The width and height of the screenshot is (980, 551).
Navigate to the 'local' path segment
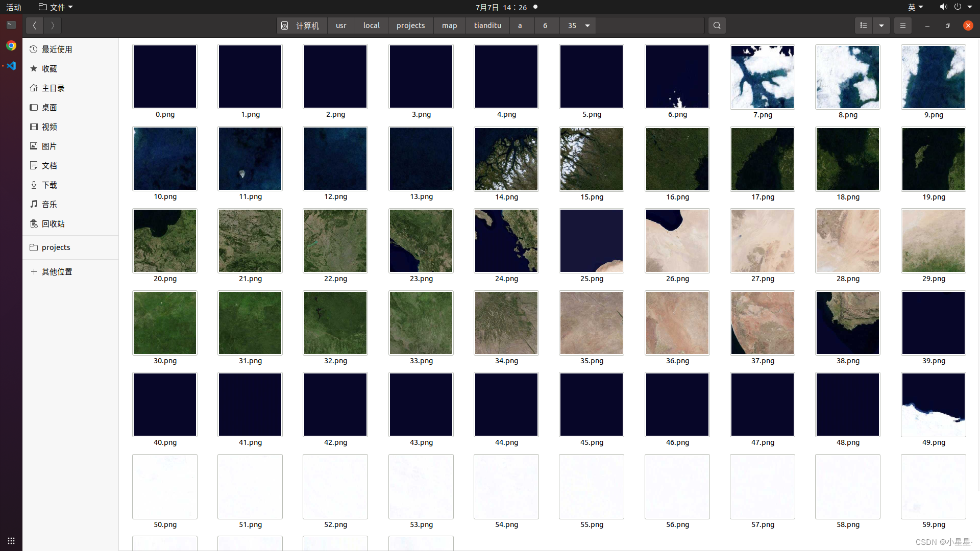tap(372, 26)
